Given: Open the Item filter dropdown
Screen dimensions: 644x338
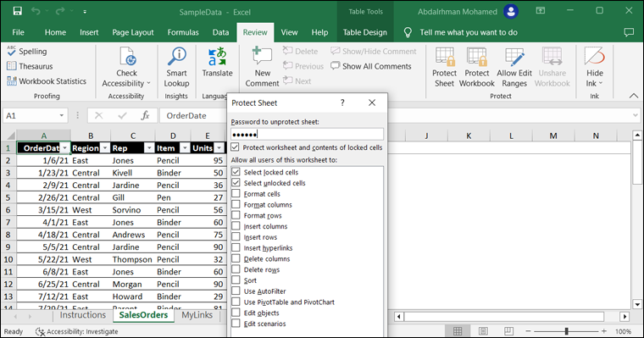Looking at the screenshot, I should click(185, 148).
